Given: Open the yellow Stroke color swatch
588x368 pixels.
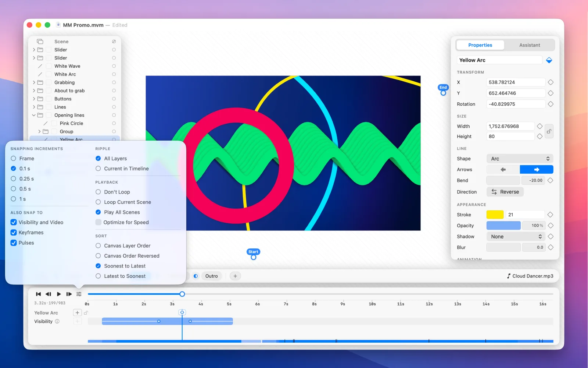Looking at the screenshot, I should [x=495, y=215].
